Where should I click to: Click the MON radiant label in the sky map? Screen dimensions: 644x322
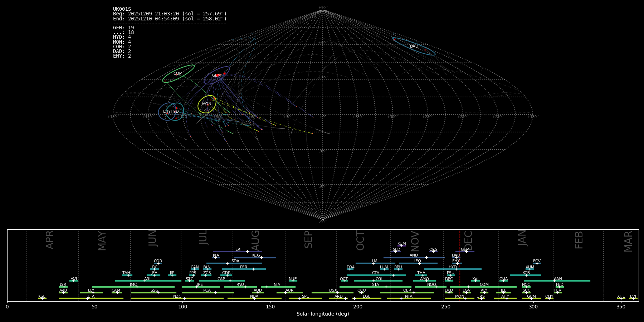coord(207,104)
